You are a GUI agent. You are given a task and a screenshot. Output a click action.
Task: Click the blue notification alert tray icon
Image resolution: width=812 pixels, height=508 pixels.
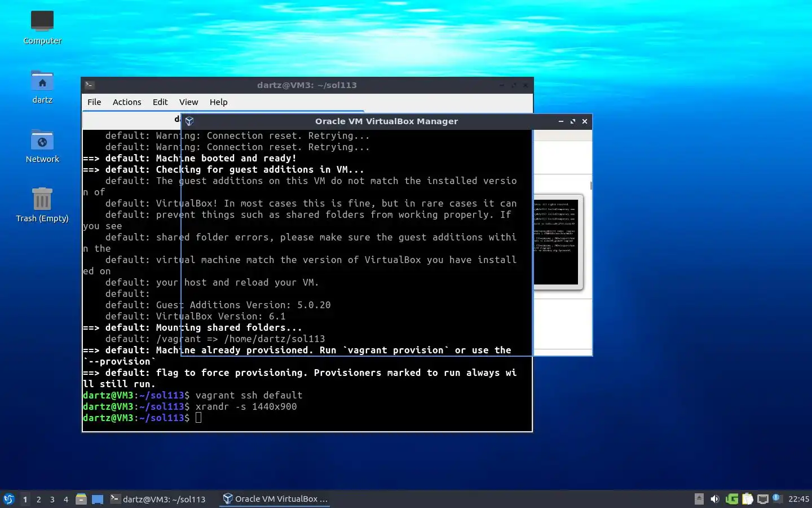[776, 498]
